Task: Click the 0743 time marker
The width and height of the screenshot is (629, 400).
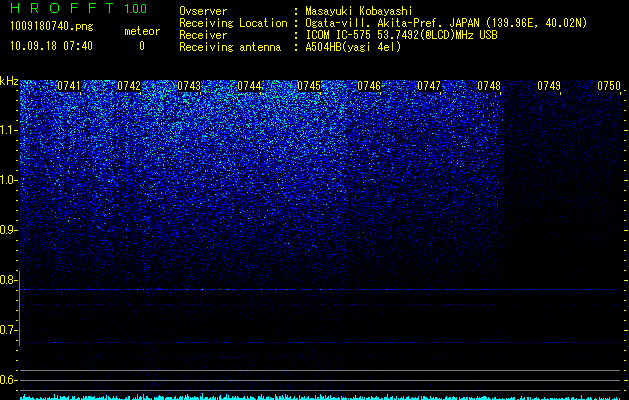Action: point(189,86)
